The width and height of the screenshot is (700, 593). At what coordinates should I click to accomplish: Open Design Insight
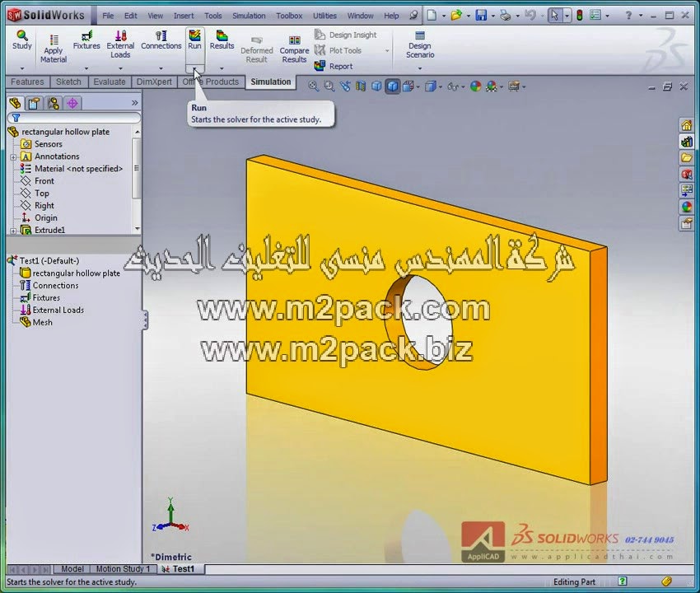point(346,35)
